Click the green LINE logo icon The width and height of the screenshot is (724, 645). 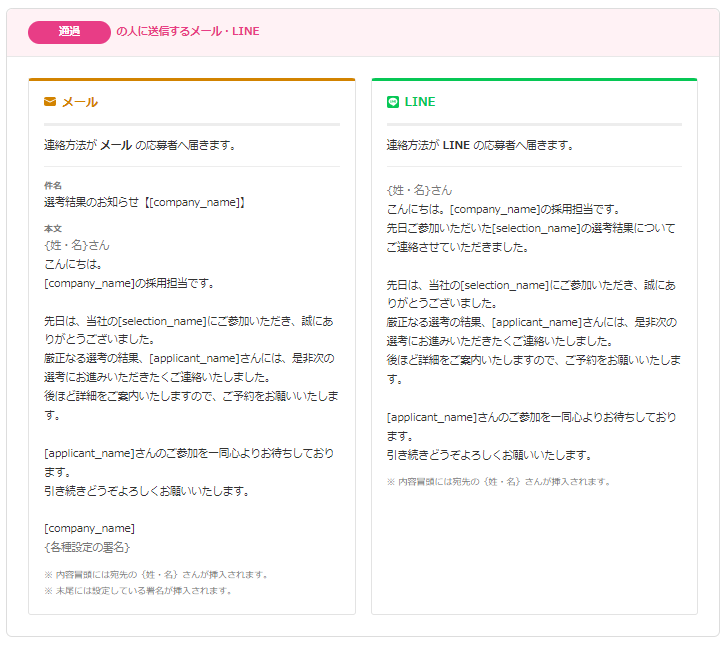coord(393,102)
